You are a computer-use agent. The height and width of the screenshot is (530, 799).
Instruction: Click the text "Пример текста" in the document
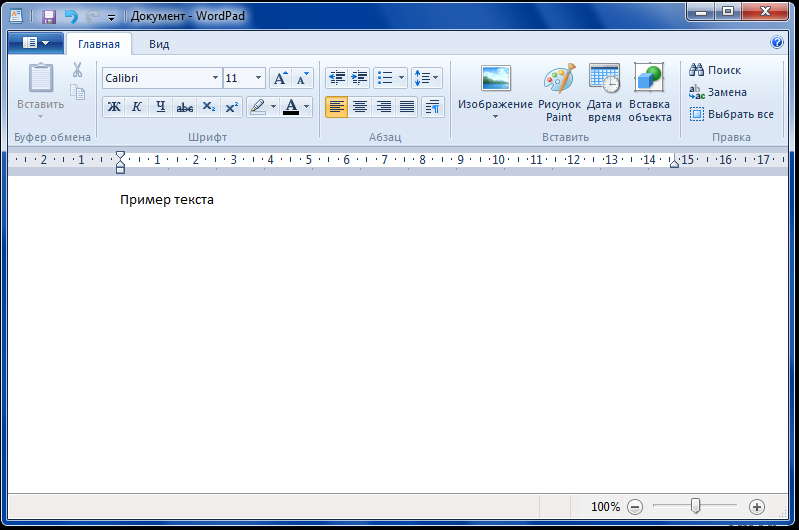pyautogui.click(x=167, y=200)
